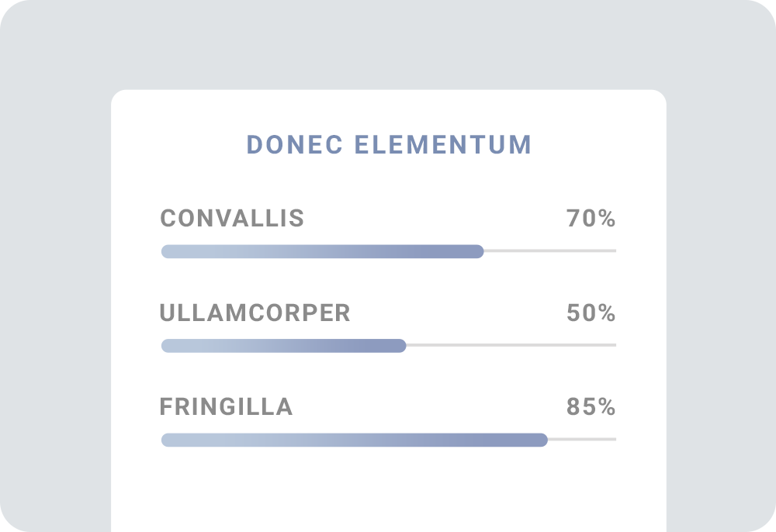This screenshot has height=532, width=776.
Task: Click the 85% value for Fringilla
Action: click(x=591, y=407)
